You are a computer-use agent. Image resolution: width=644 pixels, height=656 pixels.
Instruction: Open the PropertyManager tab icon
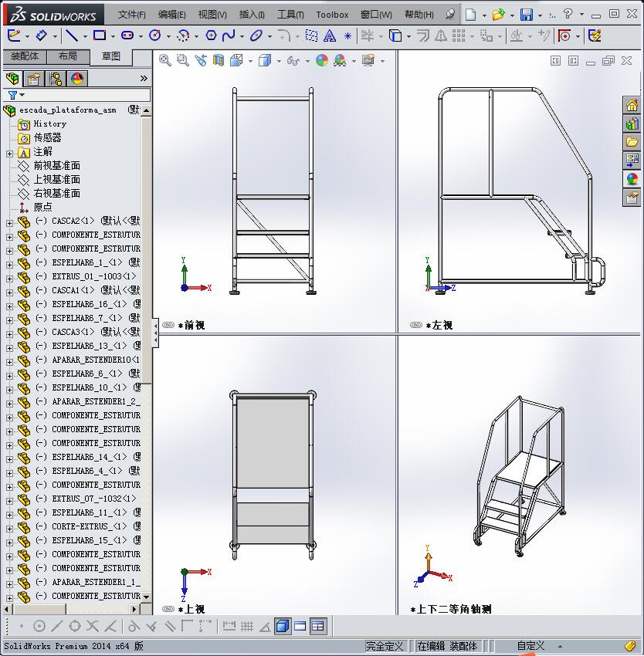[34, 79]
